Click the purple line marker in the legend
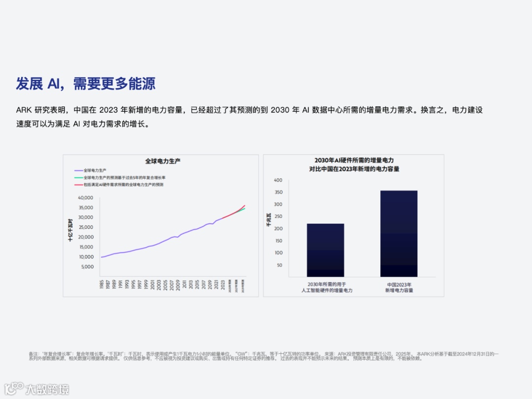This screenshot has width=532, height=399. click(x=79, y=170)
